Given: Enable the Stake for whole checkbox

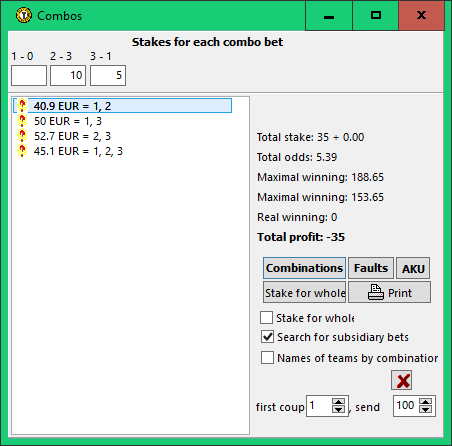Looking at the screenshot, I should coord(266,318).
